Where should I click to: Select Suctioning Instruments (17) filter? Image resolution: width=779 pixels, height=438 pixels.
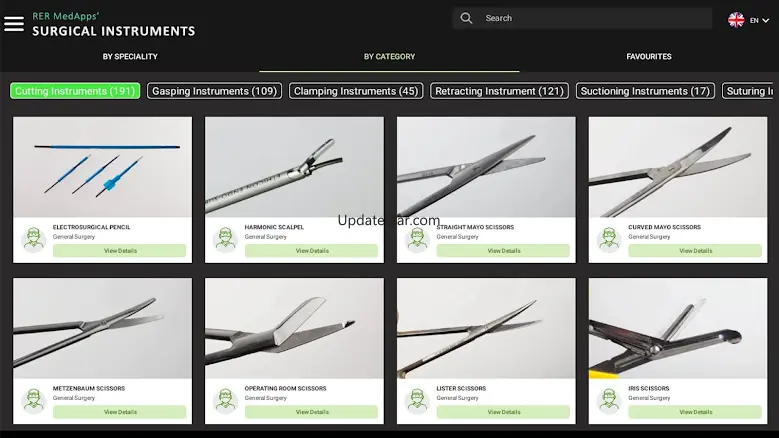645,91
